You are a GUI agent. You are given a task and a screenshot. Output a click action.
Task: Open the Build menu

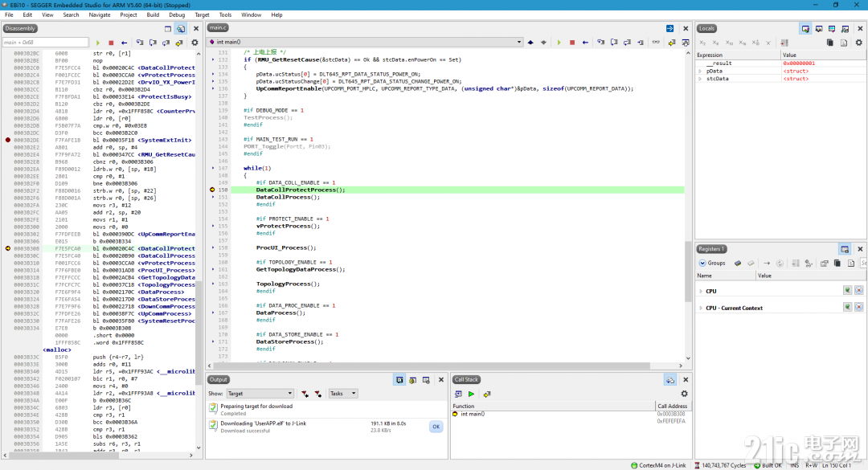(153, 15)
